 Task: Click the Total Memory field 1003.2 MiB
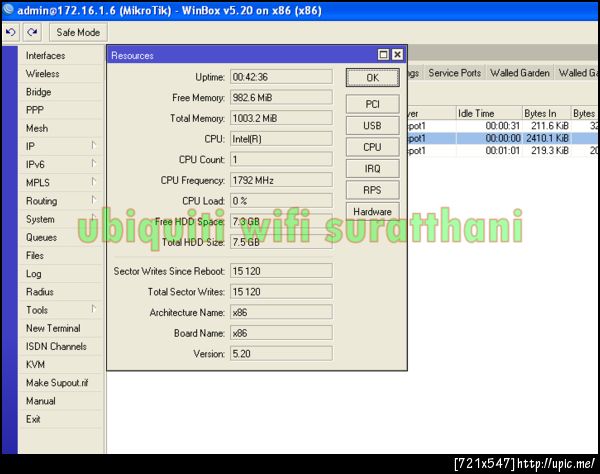[281, 118]
